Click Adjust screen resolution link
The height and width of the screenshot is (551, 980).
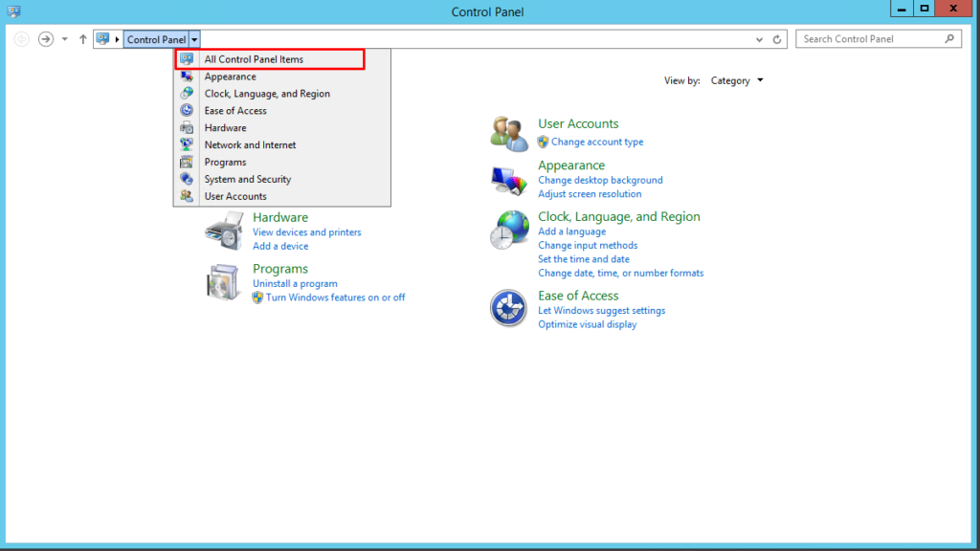pos(590,193)
